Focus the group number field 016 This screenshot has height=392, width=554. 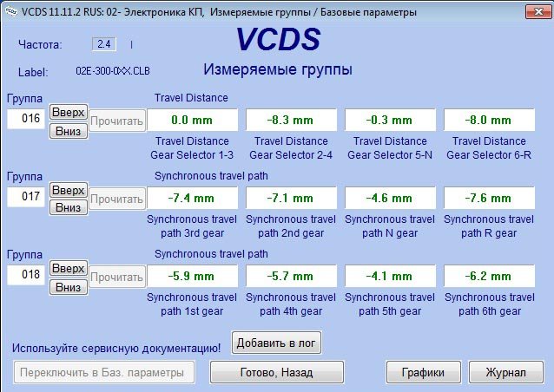pyautogui.click(x=26, y=119)
